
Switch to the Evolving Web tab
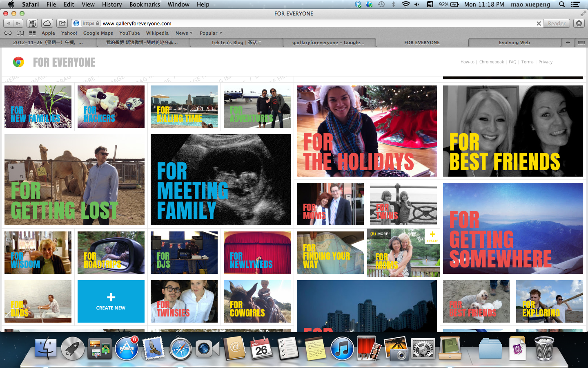[x=514, y=42]
